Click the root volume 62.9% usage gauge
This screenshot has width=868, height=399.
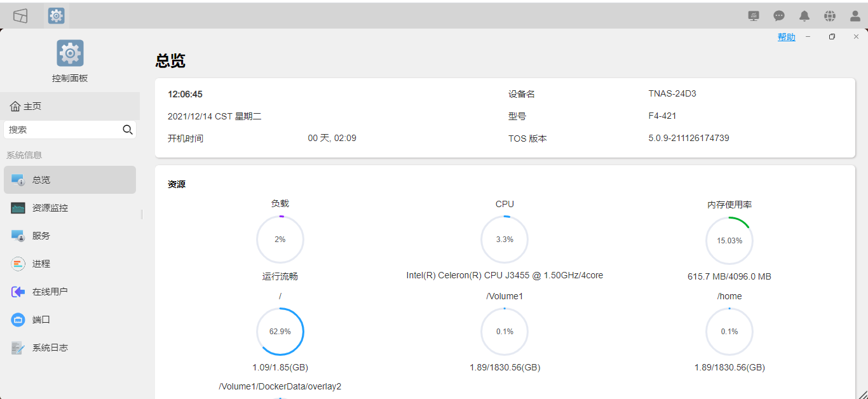click(x=280, y=332)
